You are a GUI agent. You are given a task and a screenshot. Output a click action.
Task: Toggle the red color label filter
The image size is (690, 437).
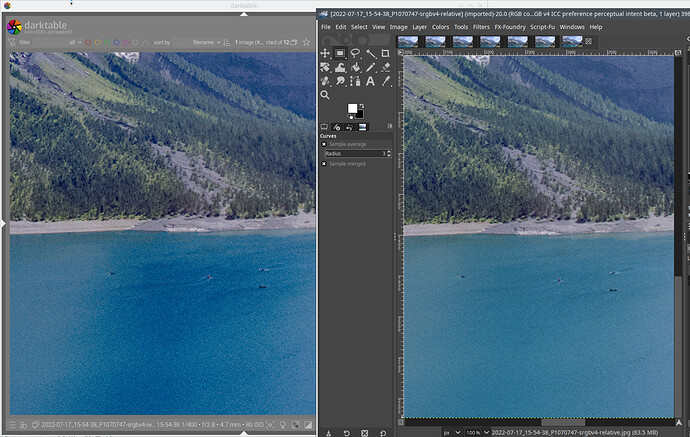(x=87, y=42)
